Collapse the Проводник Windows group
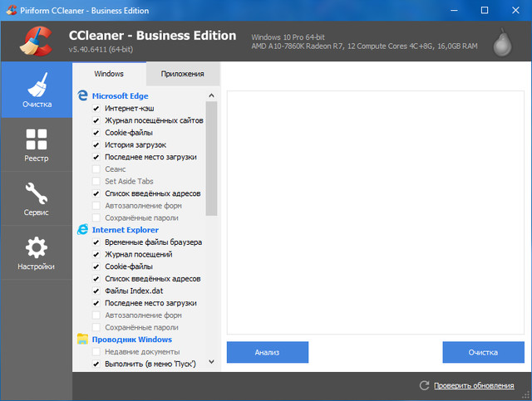 coord(131,339)
